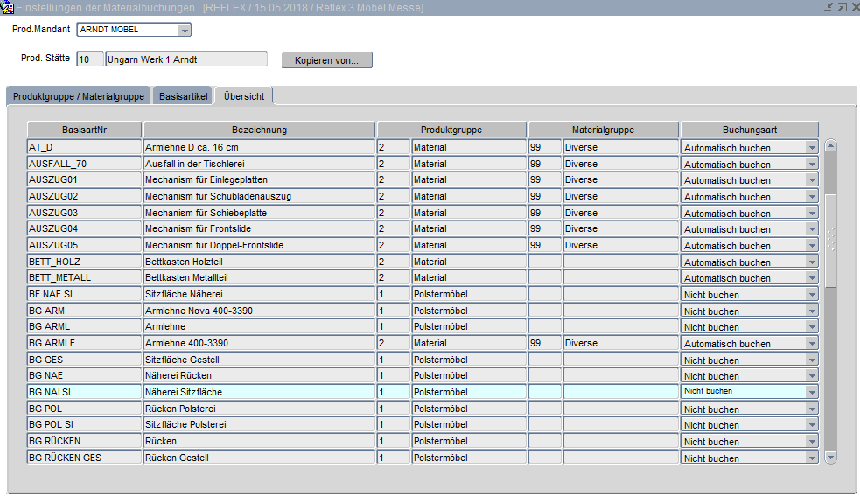The image size is (860, 504).
Task: Open Buchungsart dropdown for BETT_HOLZ row
Action: (812, 262)
